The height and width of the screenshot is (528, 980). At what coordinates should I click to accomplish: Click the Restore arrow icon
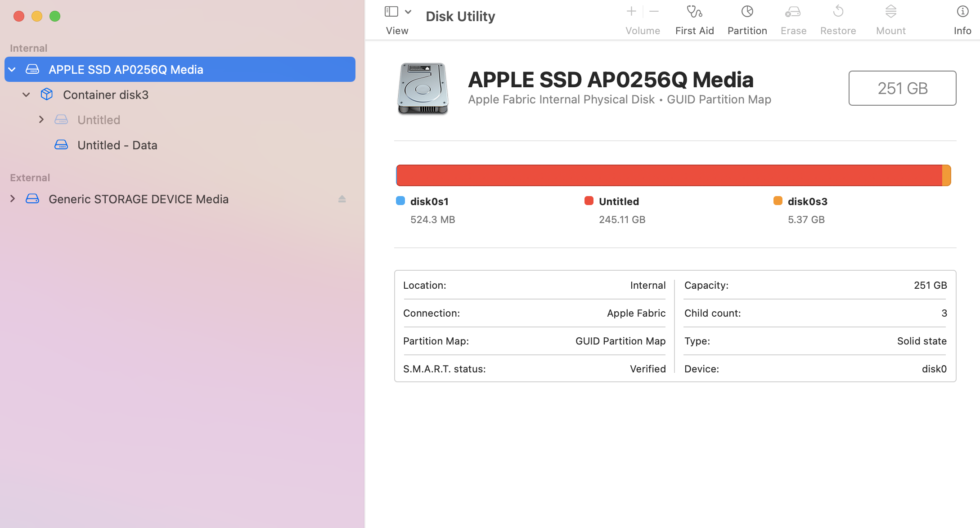click(x=838, y=12)
